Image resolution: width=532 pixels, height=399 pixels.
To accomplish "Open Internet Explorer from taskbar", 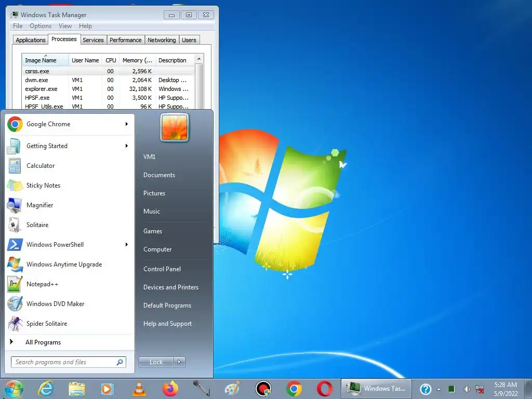I will tap(46, 389).
